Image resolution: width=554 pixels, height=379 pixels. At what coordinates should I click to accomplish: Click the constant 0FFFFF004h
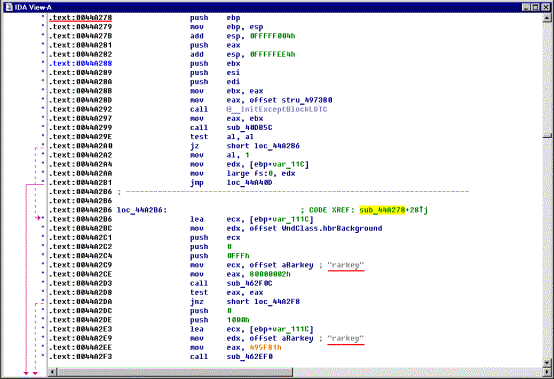click(x=272, y=36)
